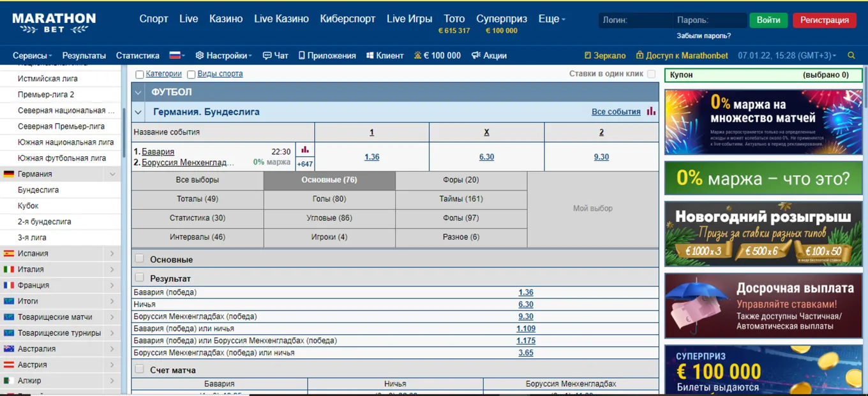868x396 pixels.
Task: Click the Итоги globe icon
Action: tap(9, 301)
